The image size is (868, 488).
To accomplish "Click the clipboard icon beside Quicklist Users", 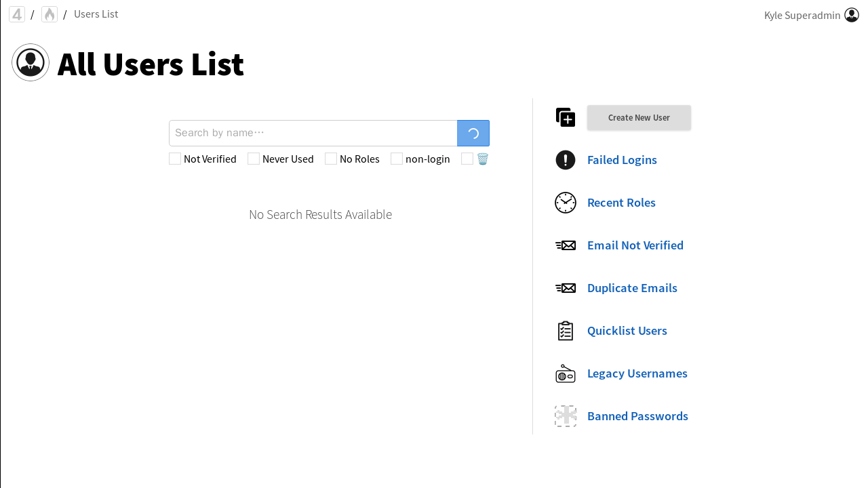I will pyautogui.click(x=566, y=331).
